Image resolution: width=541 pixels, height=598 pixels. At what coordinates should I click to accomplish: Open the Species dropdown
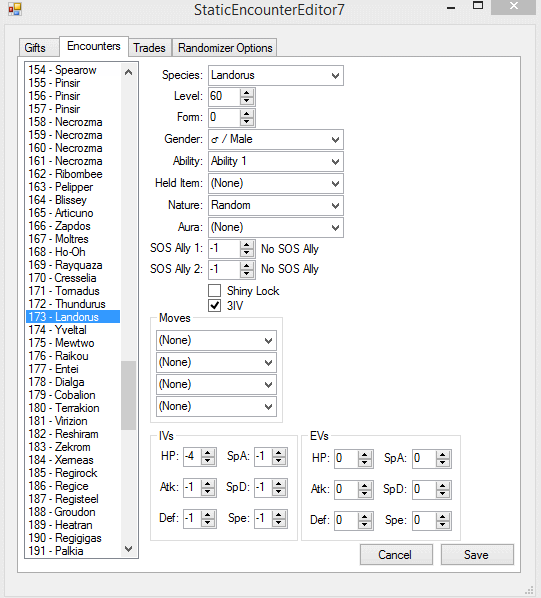(x=276, y=76)
